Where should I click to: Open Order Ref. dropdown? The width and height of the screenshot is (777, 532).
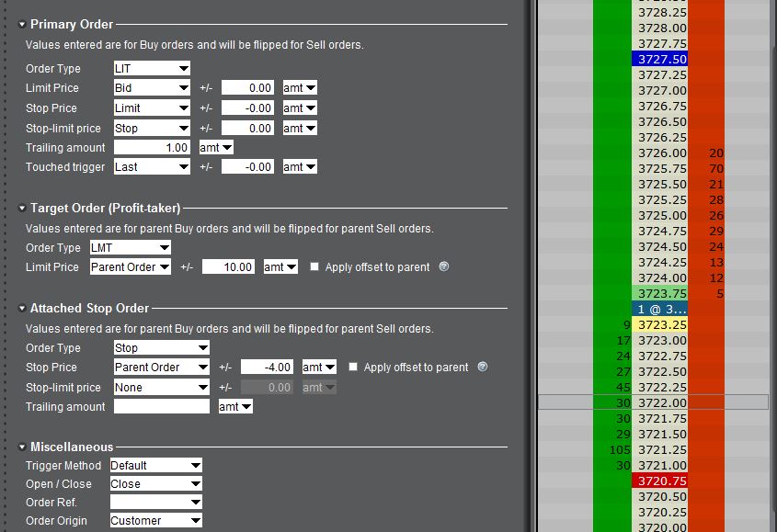pyautogui.click(x=156, y=502)
